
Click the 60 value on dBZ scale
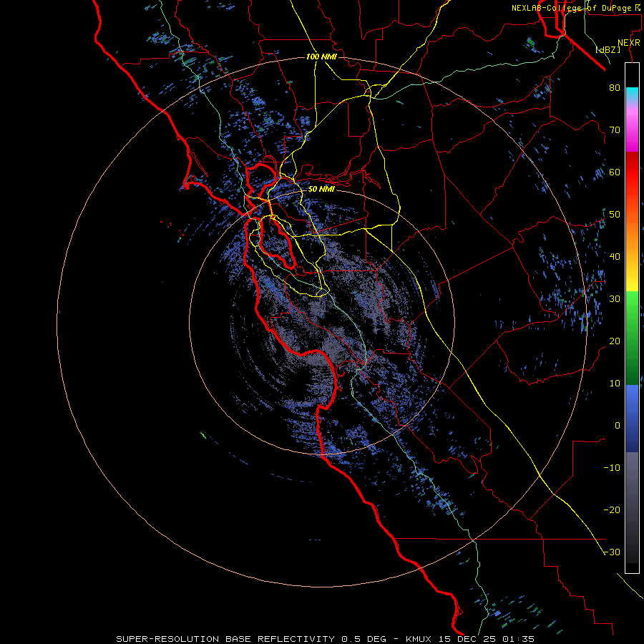tap(615, 172)
